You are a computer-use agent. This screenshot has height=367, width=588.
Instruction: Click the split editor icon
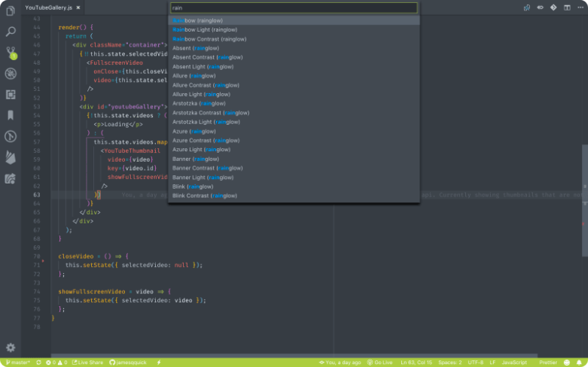tap(567, 8)
